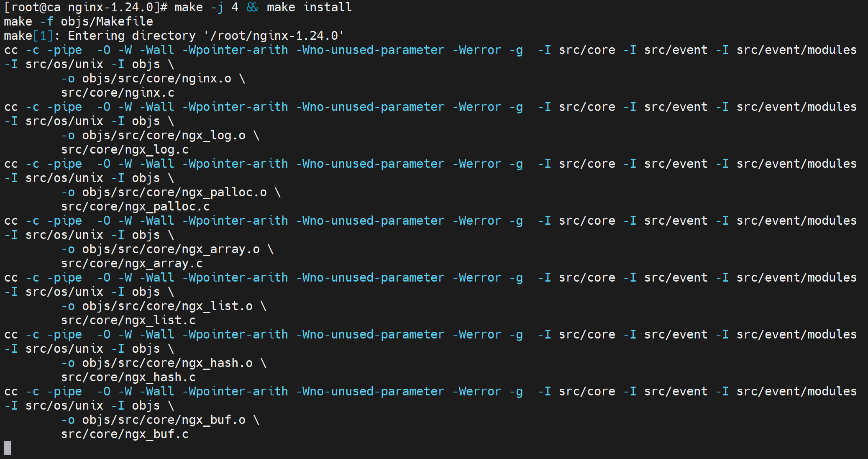Click objs/src/core/ngx_log.o output path

point(164,136)
